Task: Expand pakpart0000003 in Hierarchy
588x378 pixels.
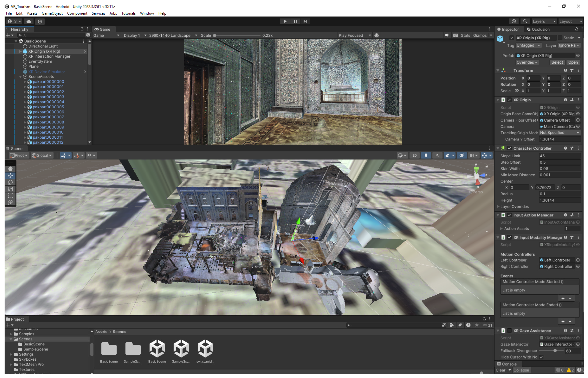Action: [x=25, y=97]
